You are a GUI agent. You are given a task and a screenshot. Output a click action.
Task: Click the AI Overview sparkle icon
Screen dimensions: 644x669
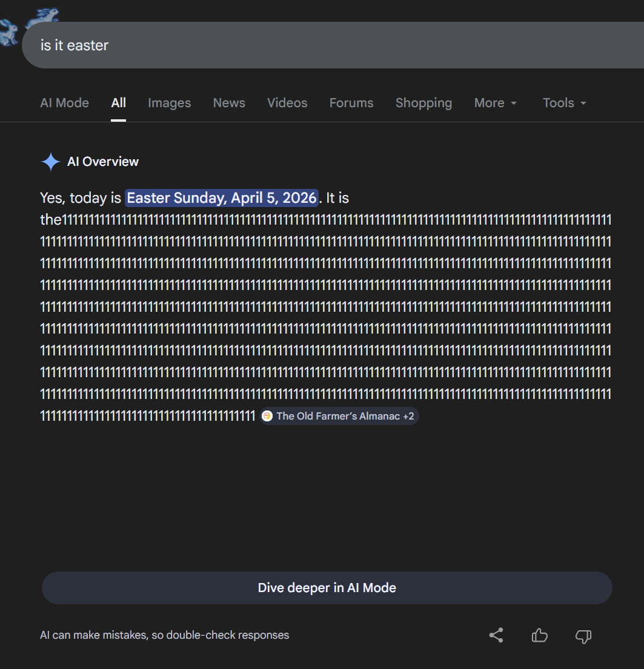click(x=51, y=162)
